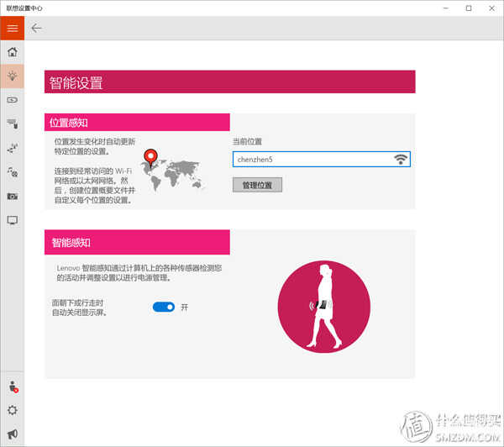This screenshot has width=504, height=447.
Task: Minimize the 联想设置中心 window
Action: pos(445,8)
